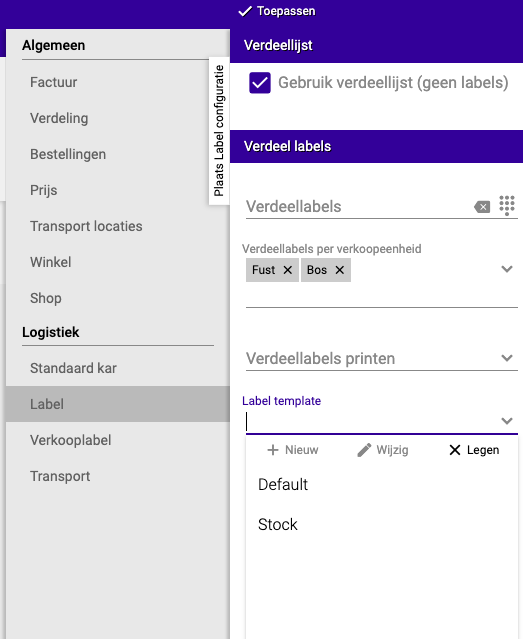Expand Verdeellabels per verkoopeenheid dropdown arrow
Image resolution: width=523 pixels, height=639 pixels.
point(507,269)
